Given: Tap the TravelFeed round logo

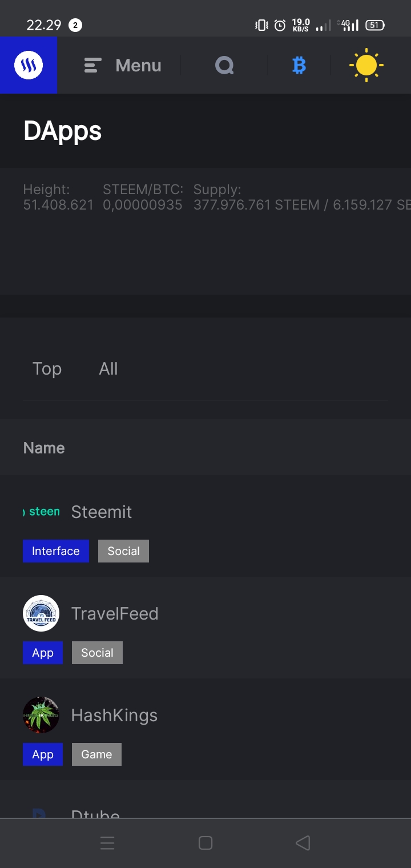Looking at the screenshot, I should coord(41,613).
